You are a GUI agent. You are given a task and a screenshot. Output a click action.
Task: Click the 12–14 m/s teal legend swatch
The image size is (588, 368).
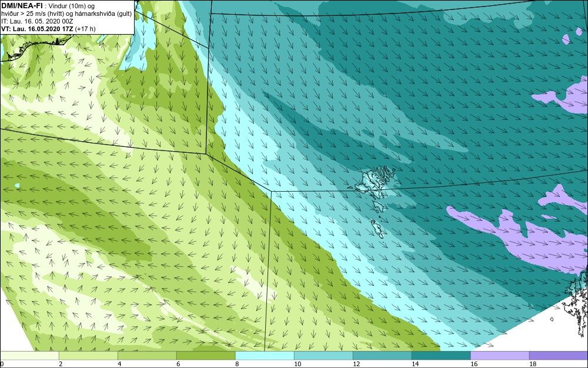[383, 355]
